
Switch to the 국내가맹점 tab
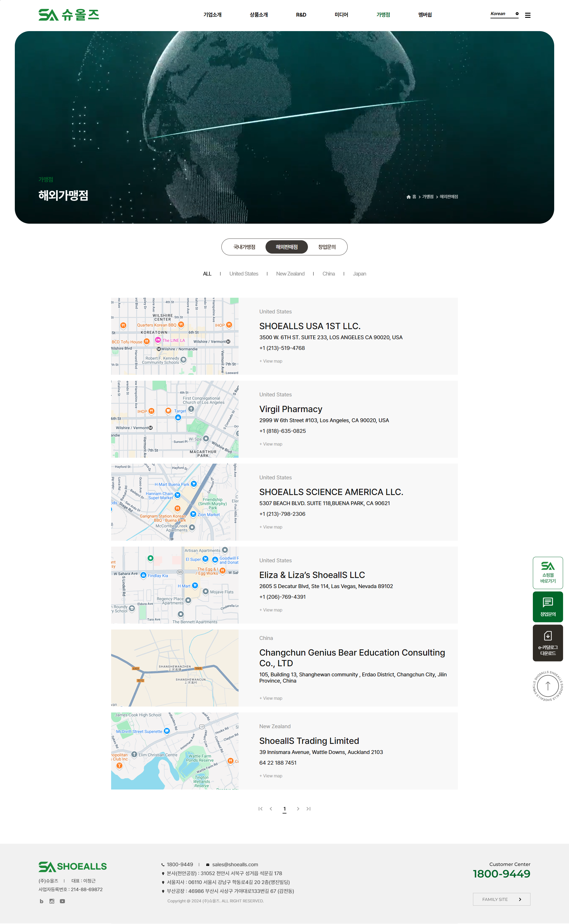point(244,247)
